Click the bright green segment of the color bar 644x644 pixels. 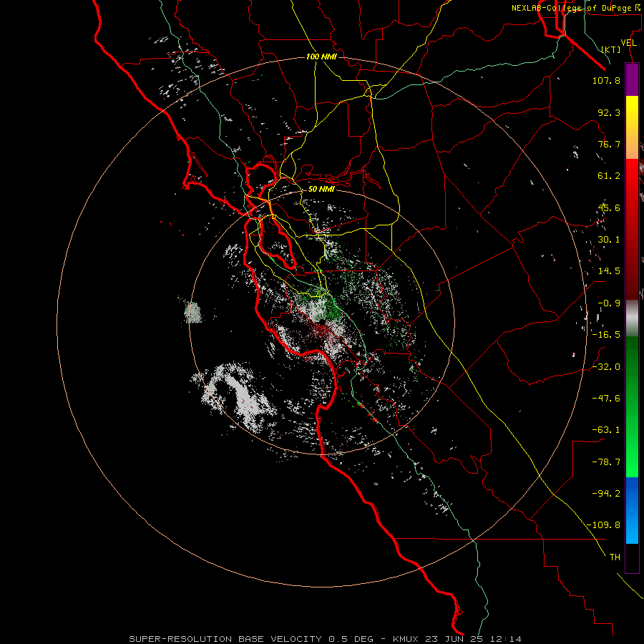(632, 406)
